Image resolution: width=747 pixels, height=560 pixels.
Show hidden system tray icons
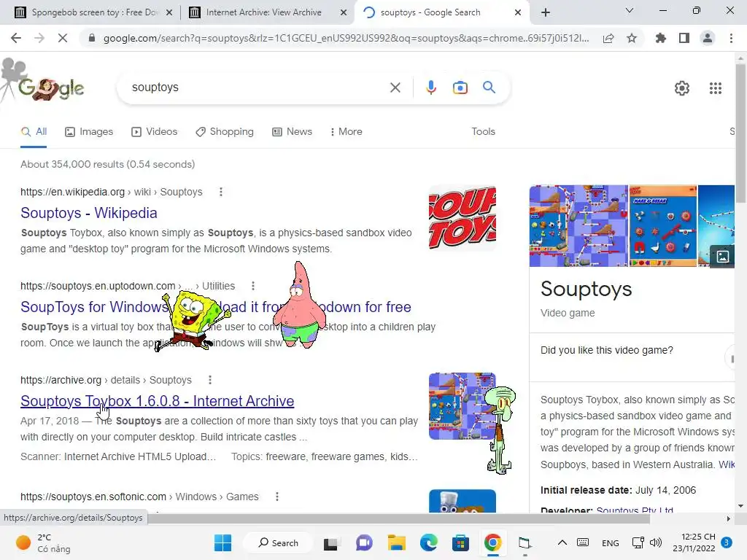[562, 542]
